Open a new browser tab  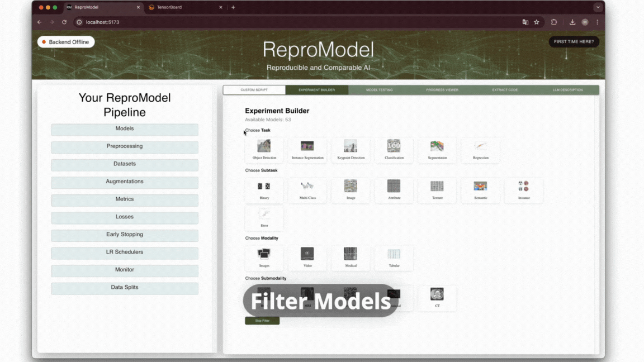(x=233, y=7)
